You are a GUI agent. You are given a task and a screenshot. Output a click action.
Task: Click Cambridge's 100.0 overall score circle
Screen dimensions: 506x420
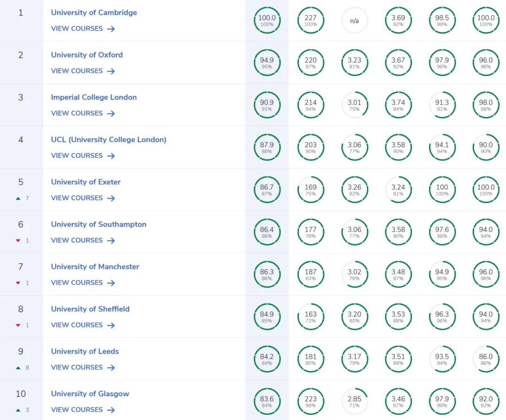click(267, 20)
